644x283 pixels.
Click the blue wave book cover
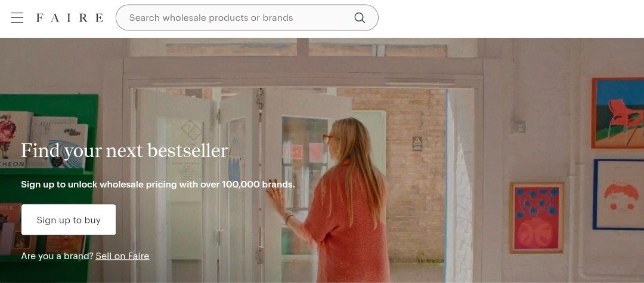[x=69, y=146]
